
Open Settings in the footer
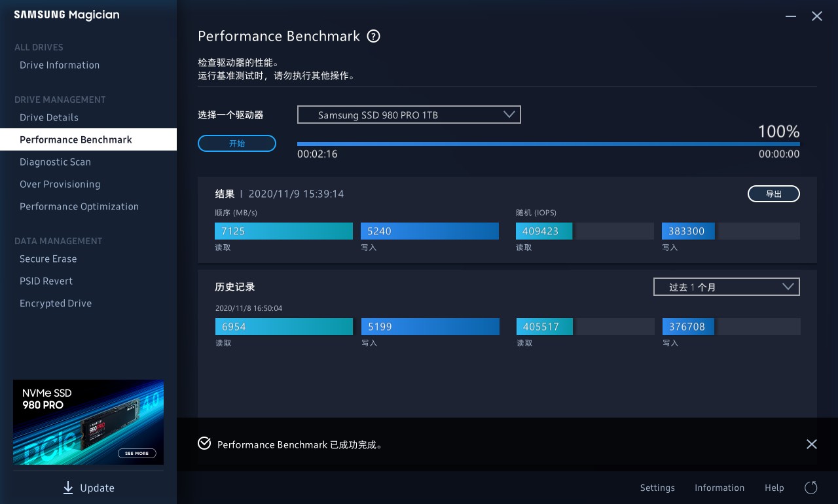coord(657,488)
